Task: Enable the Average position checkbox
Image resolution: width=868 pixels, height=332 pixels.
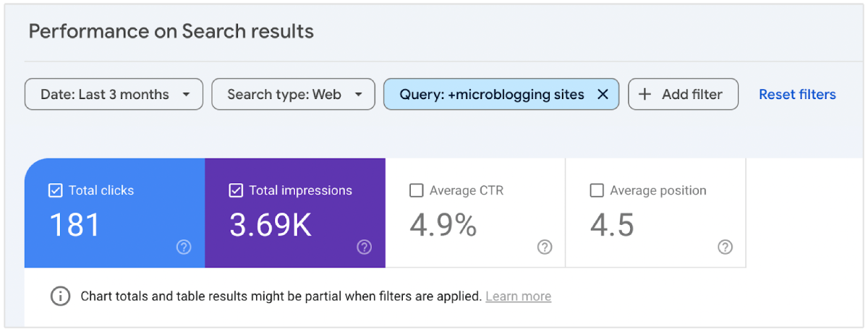Action: (x=597, y=191)
